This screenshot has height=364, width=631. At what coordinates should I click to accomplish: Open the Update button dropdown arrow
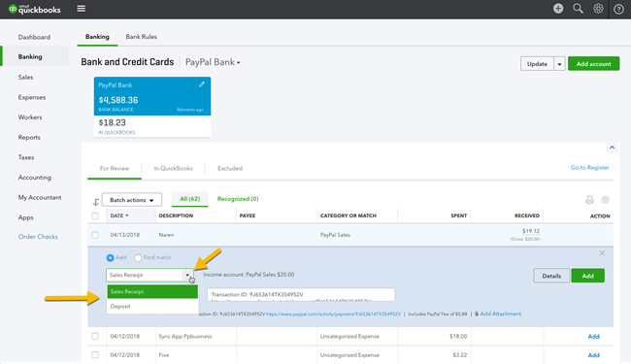click(559, 64)
